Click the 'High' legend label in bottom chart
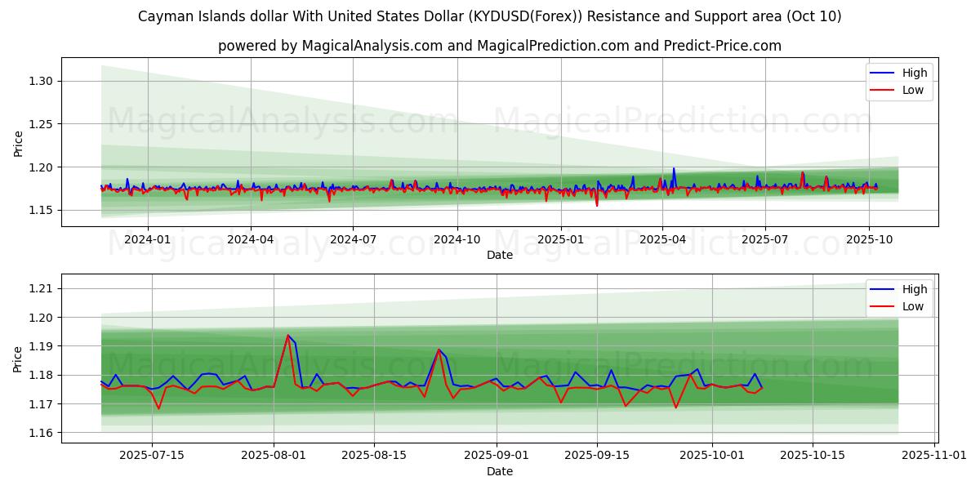Image resolution: width=980 pixels, height=490 pixels. tap(914, 289)
